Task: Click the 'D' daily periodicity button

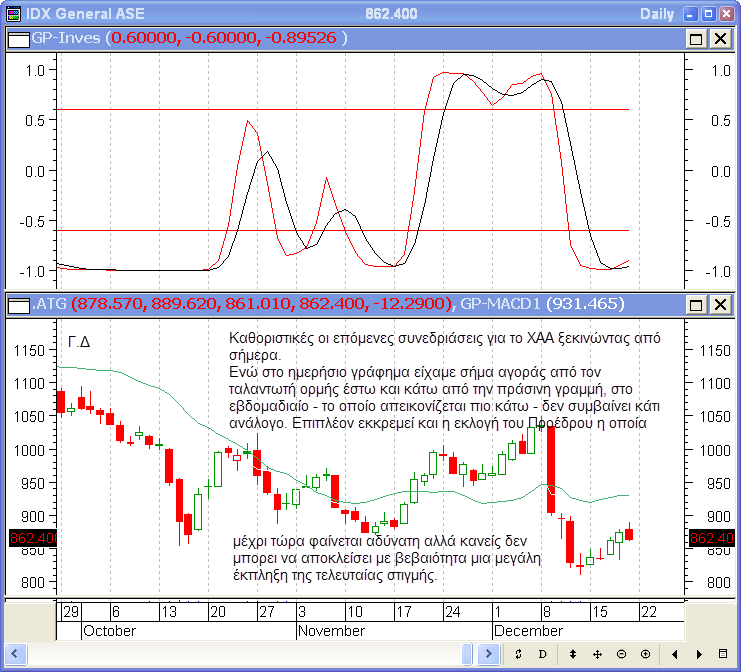Action: 542,654
